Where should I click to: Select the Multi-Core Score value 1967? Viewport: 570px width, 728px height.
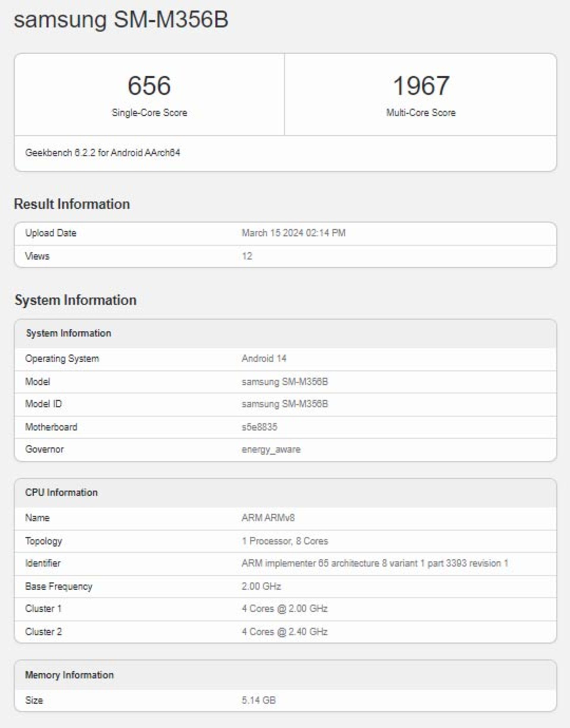tap(420, 87)
